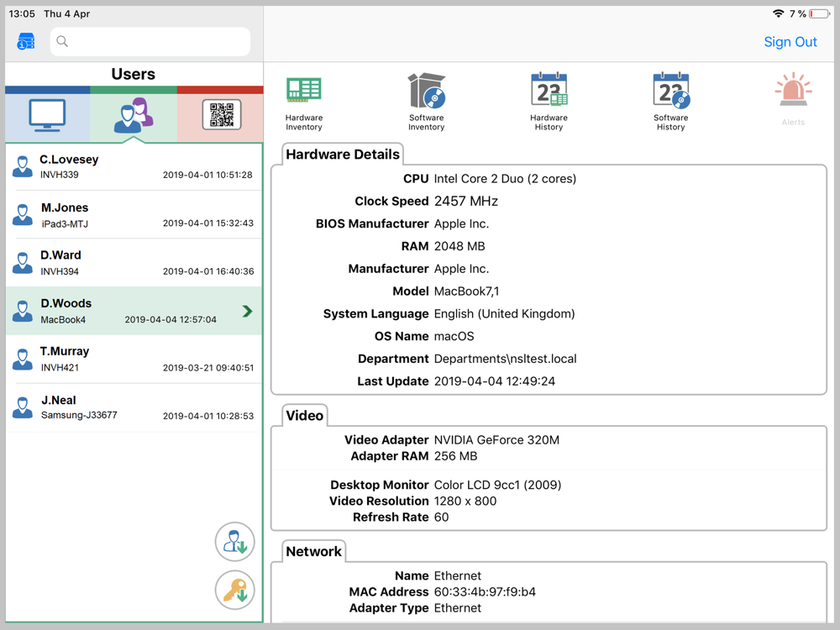Click the MacBook4 device name
This screenshot has width=840, height=630.
coord(63,320)
